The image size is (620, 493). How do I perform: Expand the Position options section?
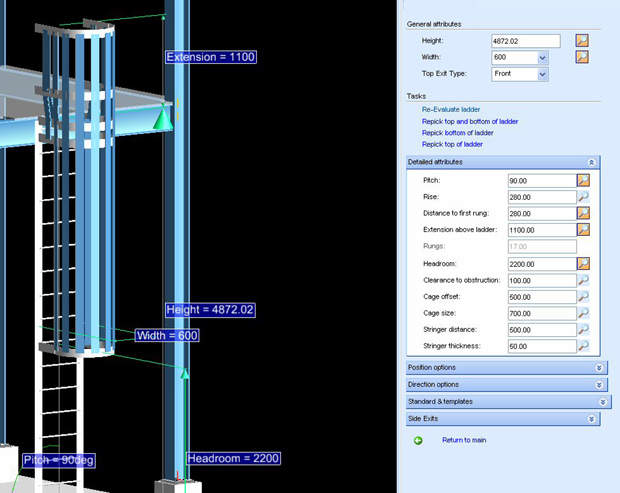598,368
